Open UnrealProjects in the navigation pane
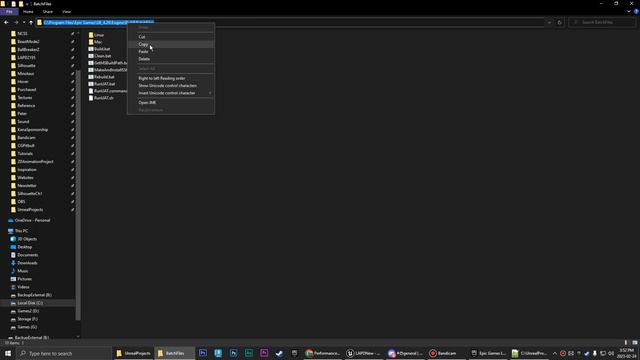The width and height of the screenshot is (640, 360). click(30, 209)
